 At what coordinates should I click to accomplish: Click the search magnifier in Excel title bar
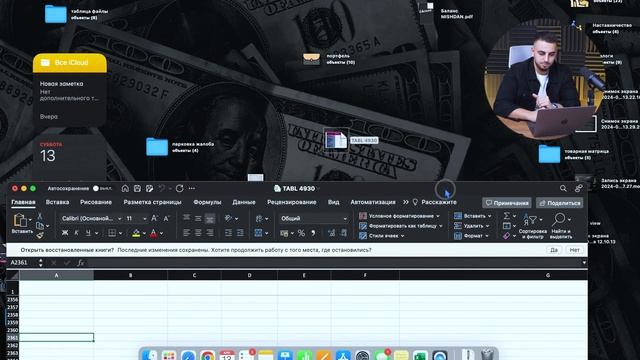coord(563,188)
